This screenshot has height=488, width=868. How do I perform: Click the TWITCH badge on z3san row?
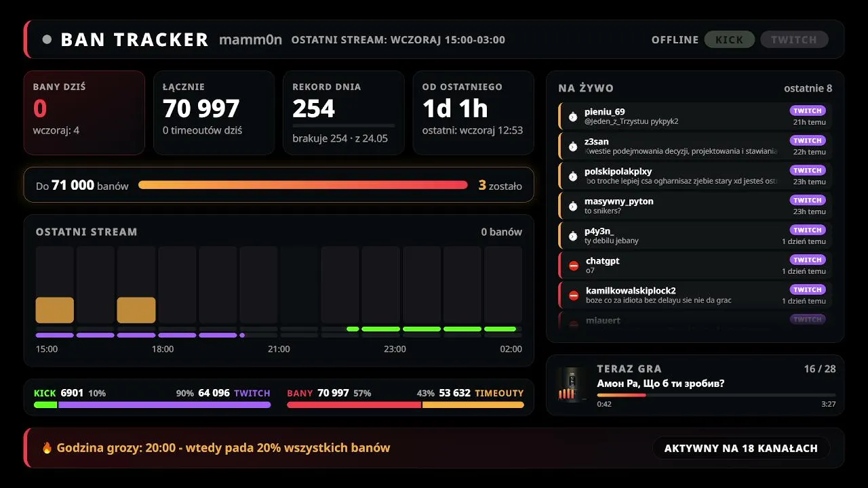pos(808,140)
